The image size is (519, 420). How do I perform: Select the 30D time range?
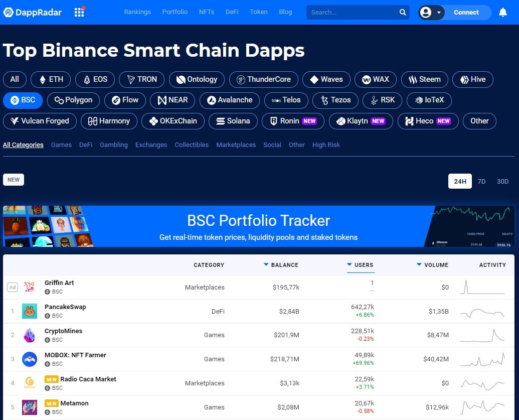(x=502, y=181)
